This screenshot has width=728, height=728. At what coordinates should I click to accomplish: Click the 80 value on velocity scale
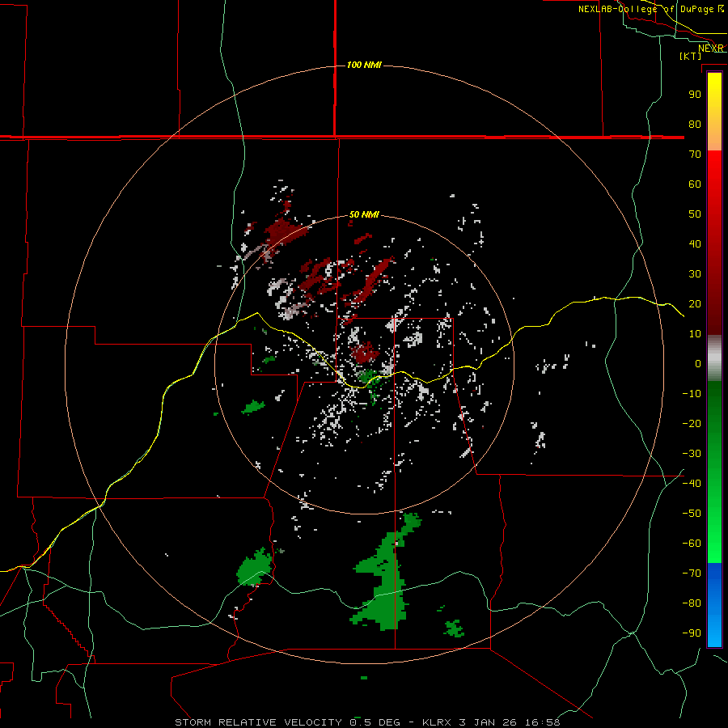695,125
